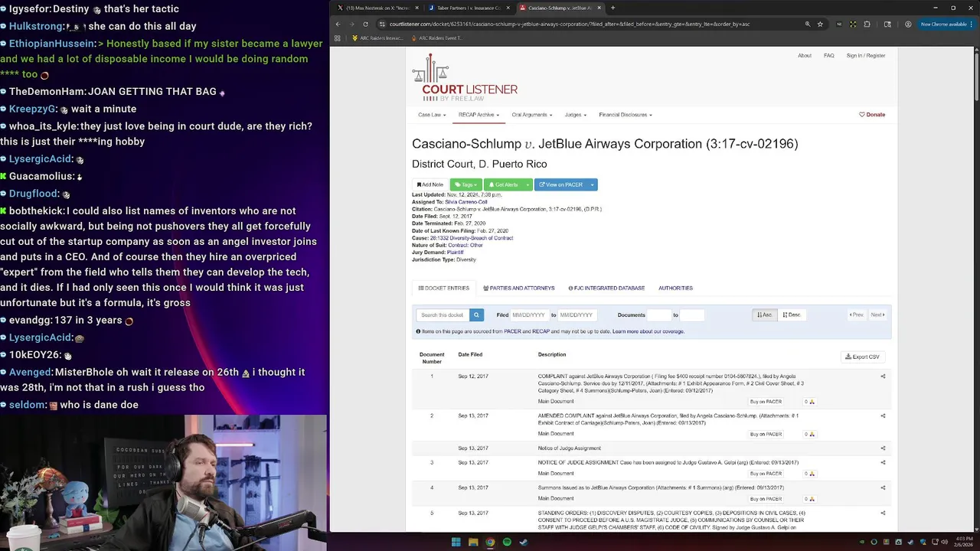The height and width of the screenshot is (551, 980).
Task: Click the share icon for document 3
Action: click(x=883, y=462)
